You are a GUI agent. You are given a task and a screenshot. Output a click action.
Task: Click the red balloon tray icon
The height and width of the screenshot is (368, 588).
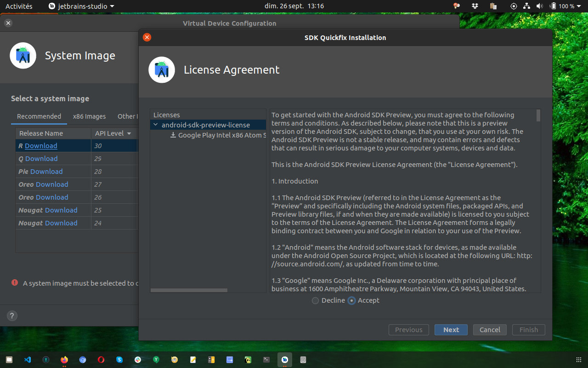(457, 6)
